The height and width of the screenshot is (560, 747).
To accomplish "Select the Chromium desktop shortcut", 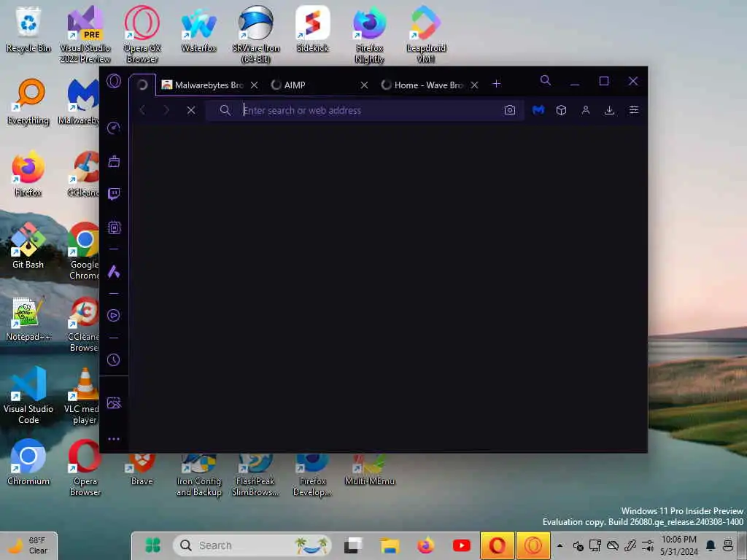I will click(x=28, y=462).
